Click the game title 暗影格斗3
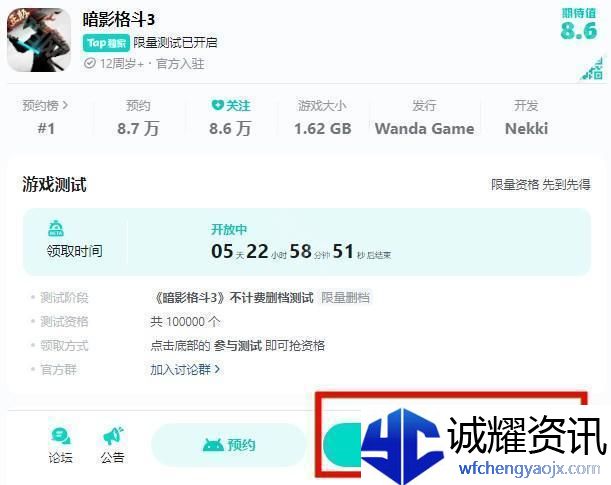The image size is (611, 485). coord(118,19)
